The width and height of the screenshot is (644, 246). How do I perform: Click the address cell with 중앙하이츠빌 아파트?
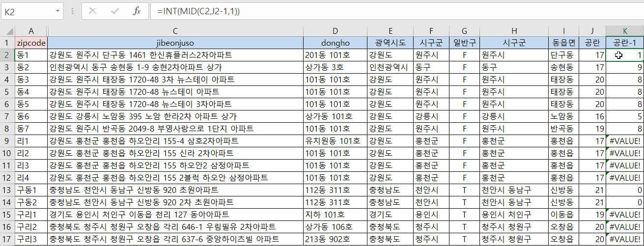pyautogui.click(x=175, y=239)
